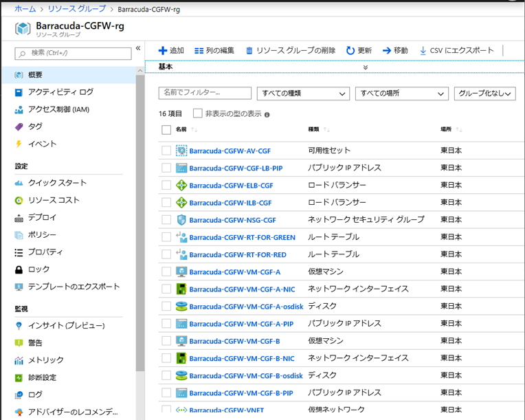
Task: Click the アクセス制御 (IAM) people icon
Action: tap(19, 110)
